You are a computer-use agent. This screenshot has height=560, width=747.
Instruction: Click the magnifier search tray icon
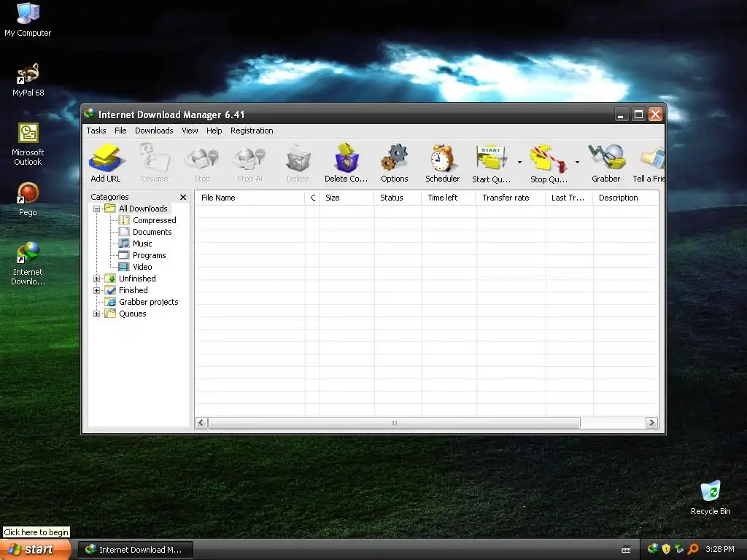tap(693, 549)
